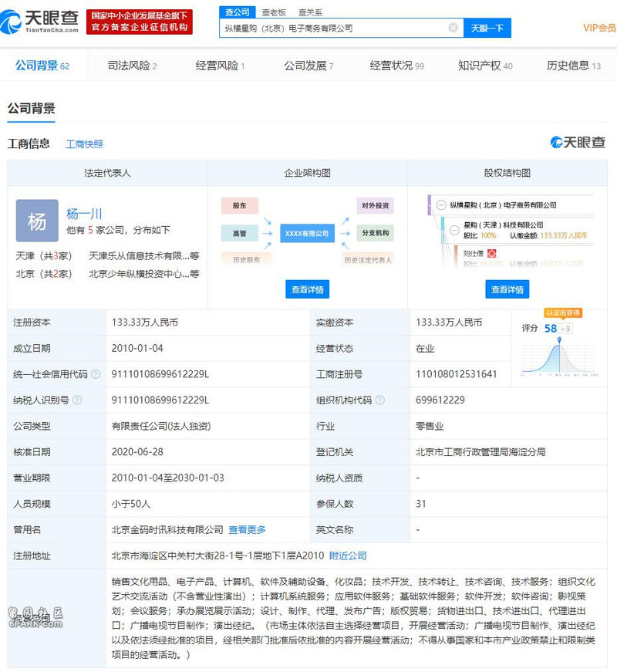
Task: Open legal representative 杨一川 profile link
Action: pyautogui.click(x=84, y=214)
